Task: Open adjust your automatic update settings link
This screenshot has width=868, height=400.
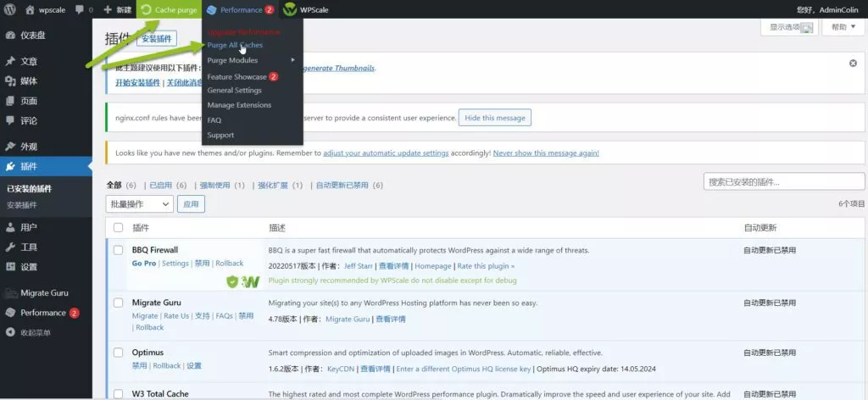Action: (386, 153)
